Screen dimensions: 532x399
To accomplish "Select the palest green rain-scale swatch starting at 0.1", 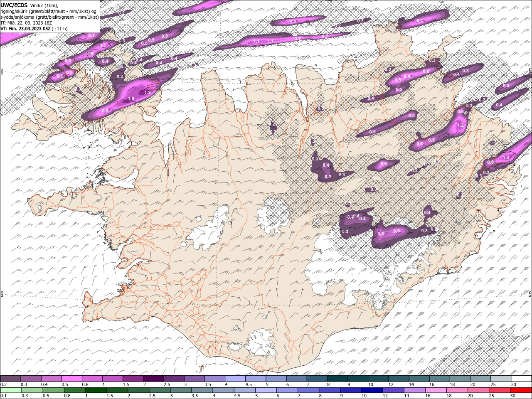I will click(11, 390).
